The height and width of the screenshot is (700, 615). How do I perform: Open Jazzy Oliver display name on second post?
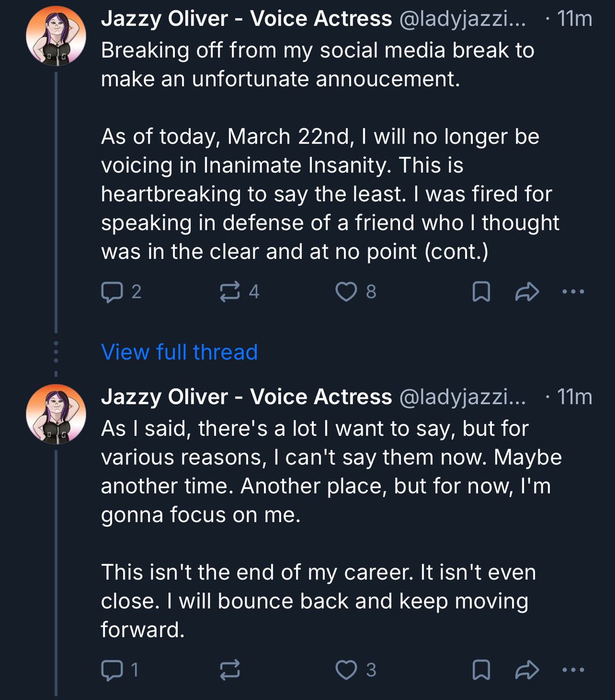pos(246,397)
